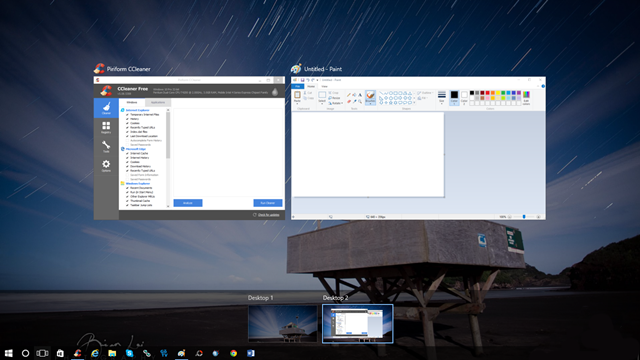Toggle Thumbnail Cache under Windows Explorer

click(127, 201)
